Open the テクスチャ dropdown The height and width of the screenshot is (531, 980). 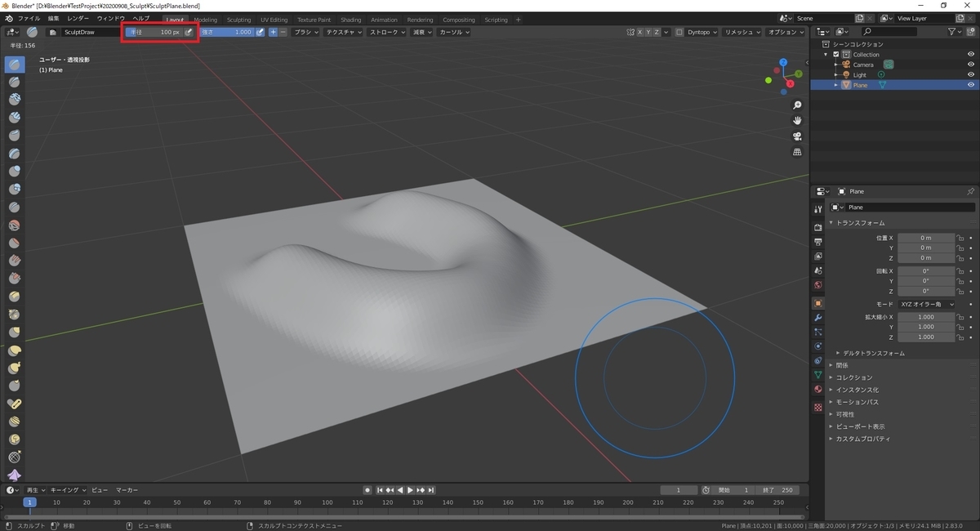343,32
